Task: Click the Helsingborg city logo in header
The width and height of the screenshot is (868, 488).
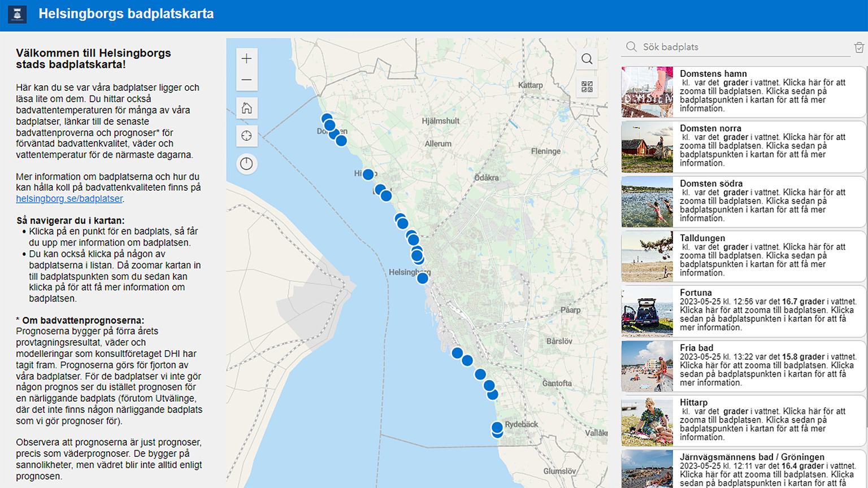Action: coord(17,14)
